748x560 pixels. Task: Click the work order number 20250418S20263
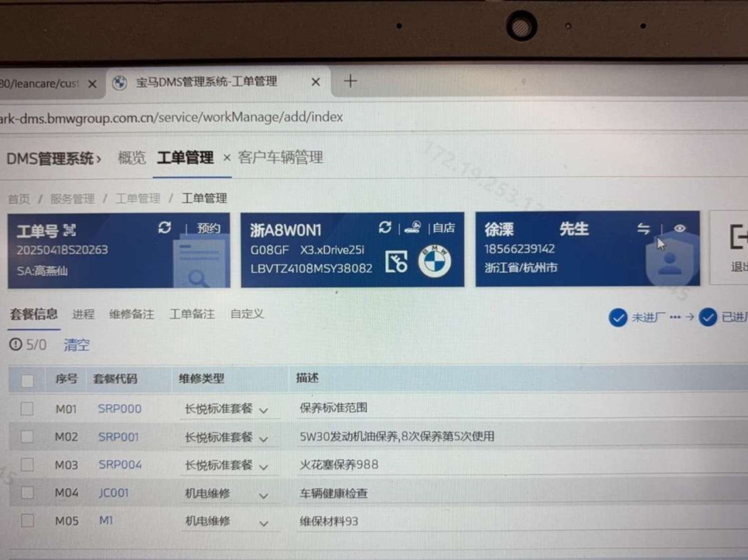coord(62,250)
